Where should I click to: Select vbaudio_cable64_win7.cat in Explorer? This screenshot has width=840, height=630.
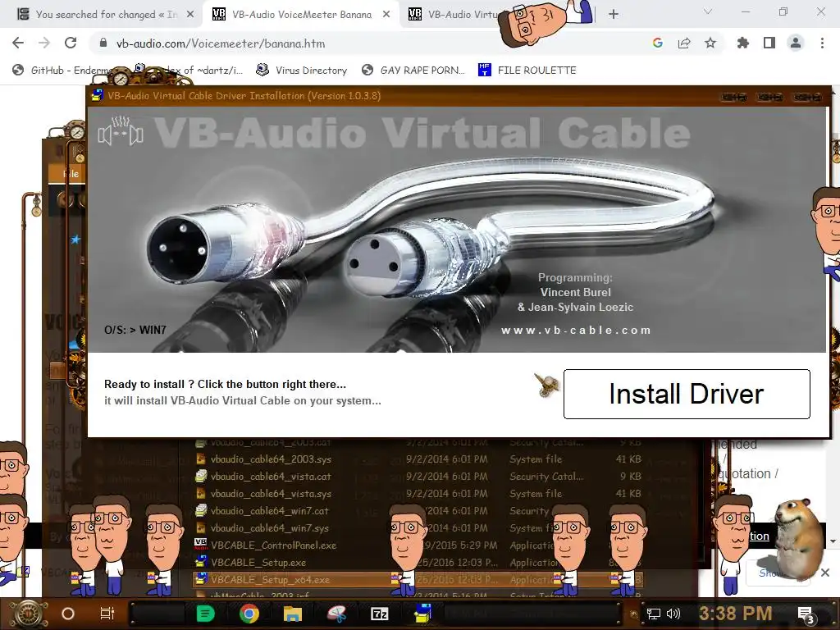pos(418,510)
